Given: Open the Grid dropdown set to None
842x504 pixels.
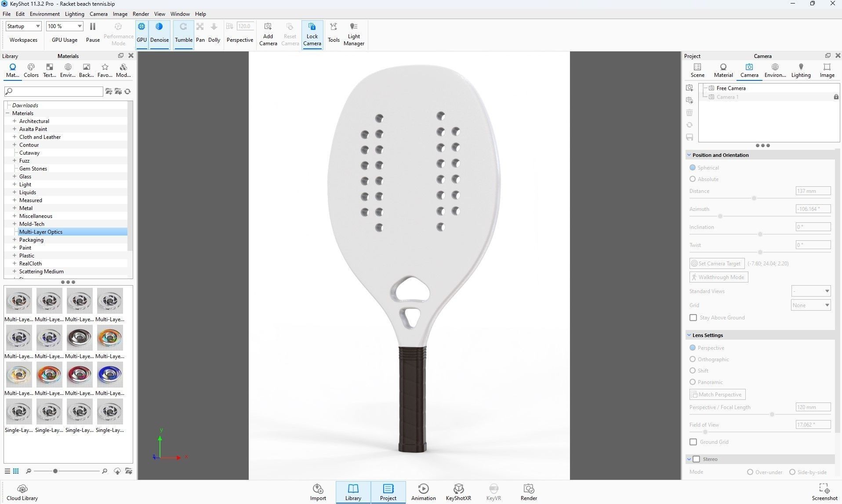Looking at the screenshot, I should coord(811,305).
